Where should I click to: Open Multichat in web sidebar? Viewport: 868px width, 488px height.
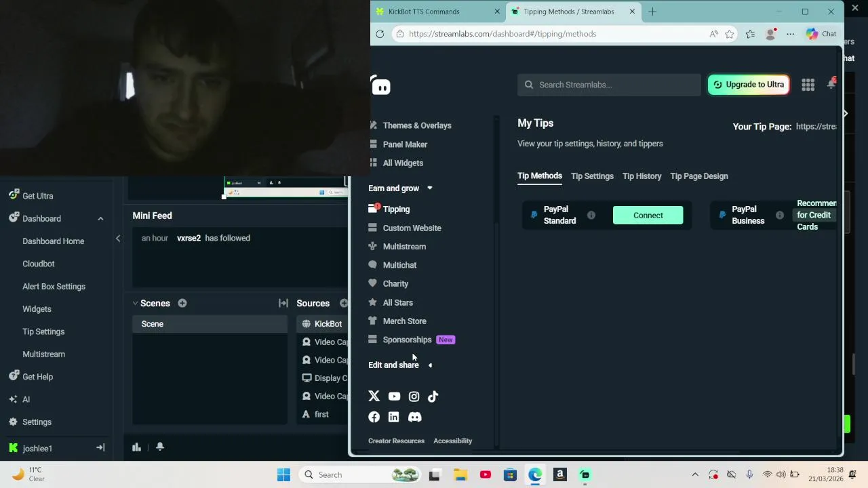tap(399, 266)
